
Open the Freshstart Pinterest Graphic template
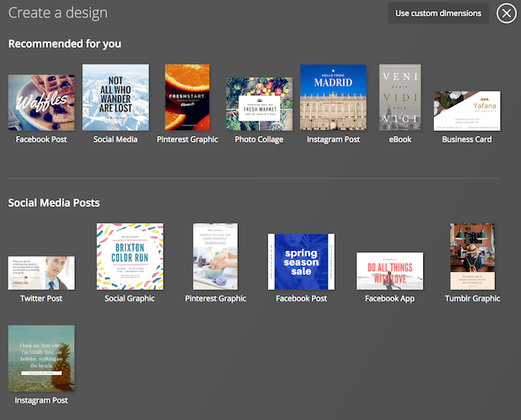pos(187,98)
